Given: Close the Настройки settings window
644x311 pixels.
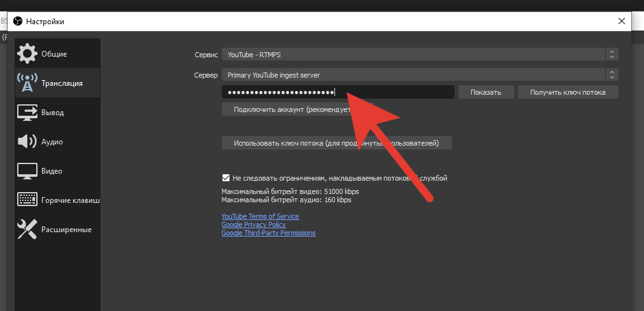Looking at the screenshot, I should tap(621, 22).
